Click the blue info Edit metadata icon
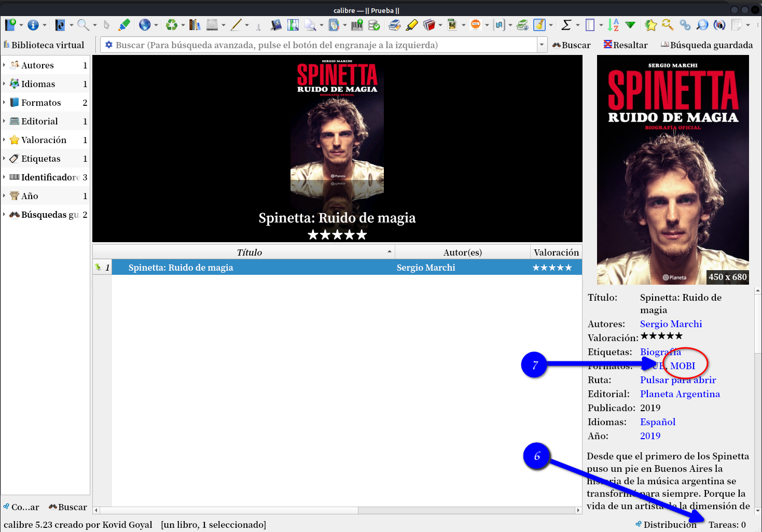The height and width of the screenshot is (532, 762). 33,24
